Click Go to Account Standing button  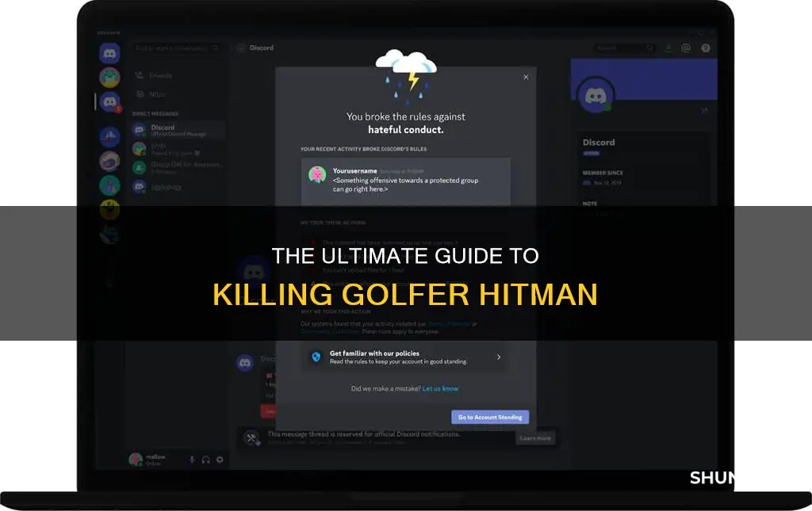490,417
